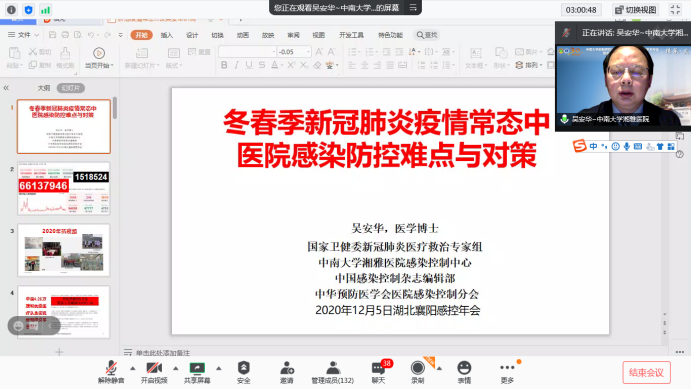Open the 更多 more options icon
The image size is (692, 389).
(x=507, y=372)
